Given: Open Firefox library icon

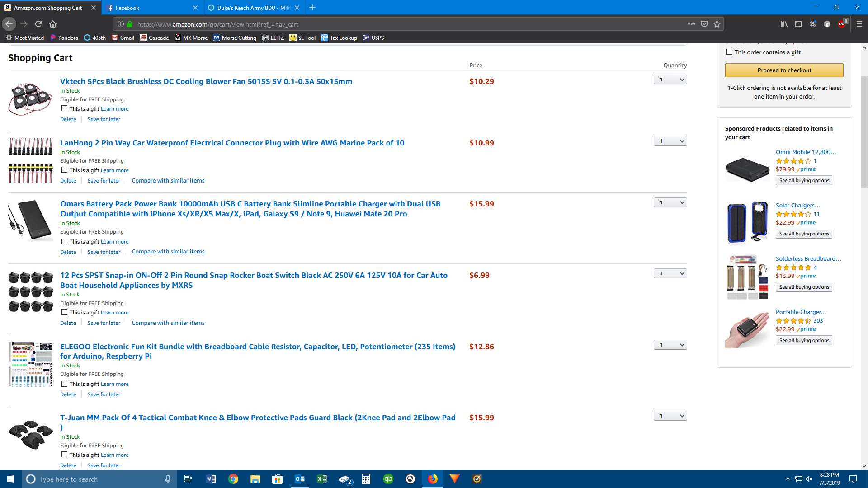Looking at the screenshot, I should point(784,24).
